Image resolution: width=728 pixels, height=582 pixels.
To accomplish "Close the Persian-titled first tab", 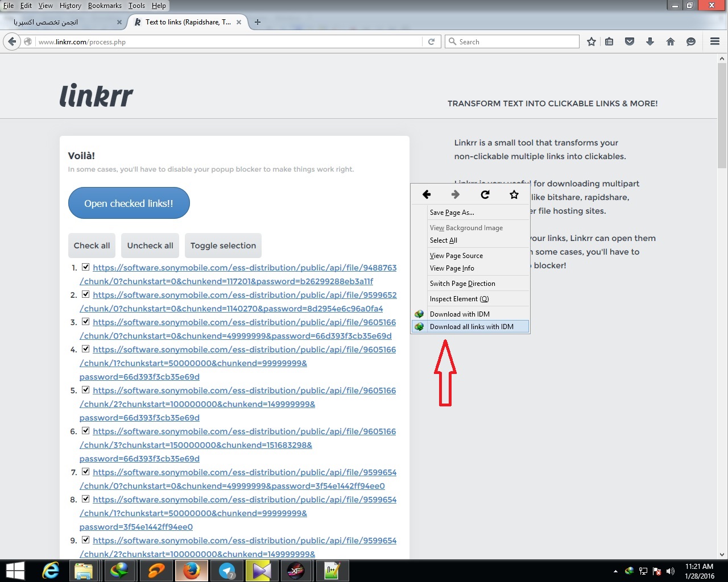I will (x=119, y=22).
